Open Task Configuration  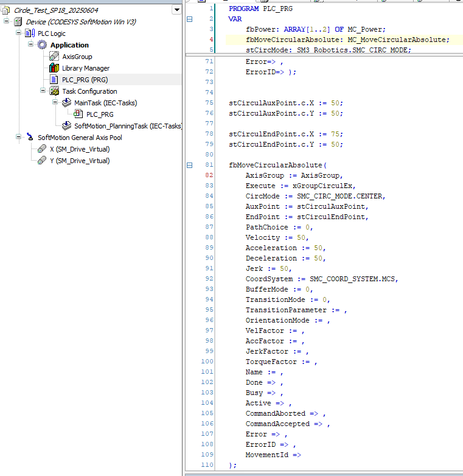pyautogui.click(x=89, y=91)
